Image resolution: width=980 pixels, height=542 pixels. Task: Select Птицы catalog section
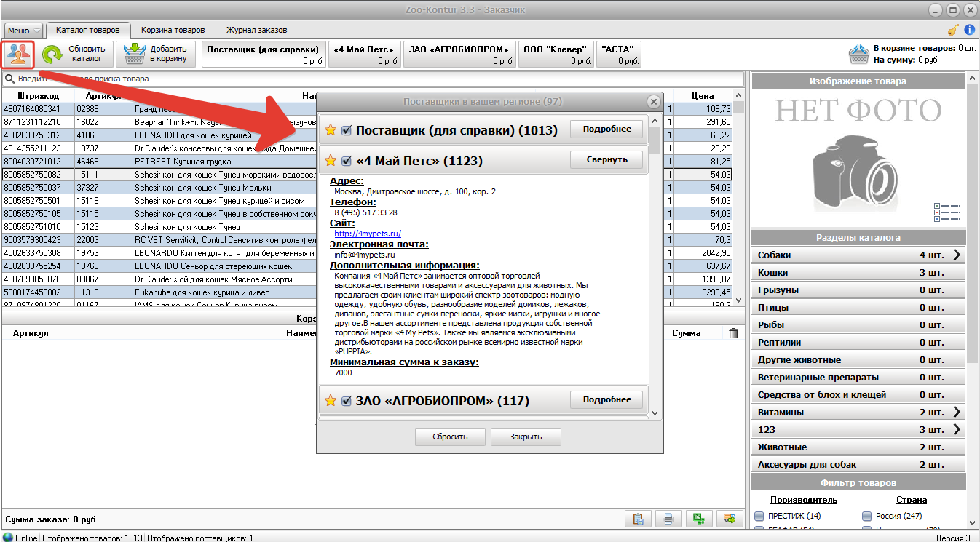tap(858, 307)
